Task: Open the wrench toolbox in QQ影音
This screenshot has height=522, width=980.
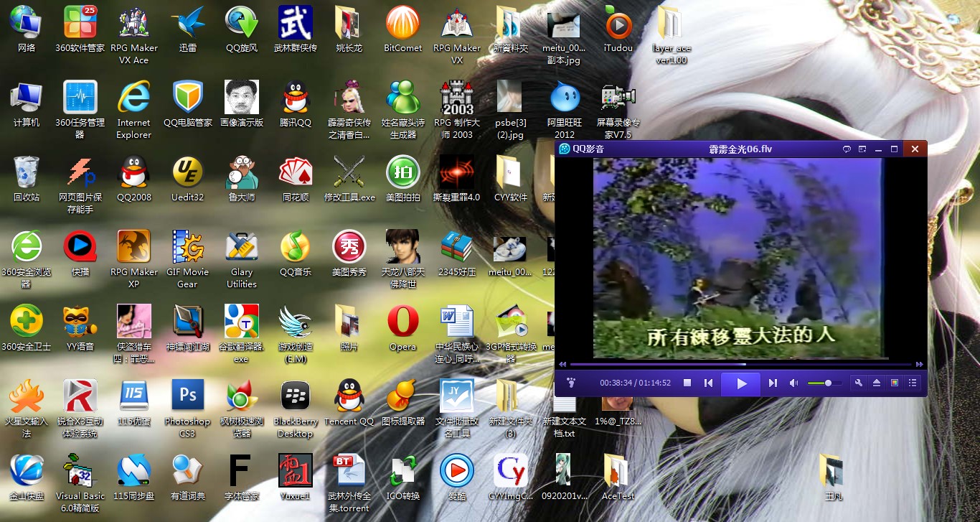Action: (858, 383)
